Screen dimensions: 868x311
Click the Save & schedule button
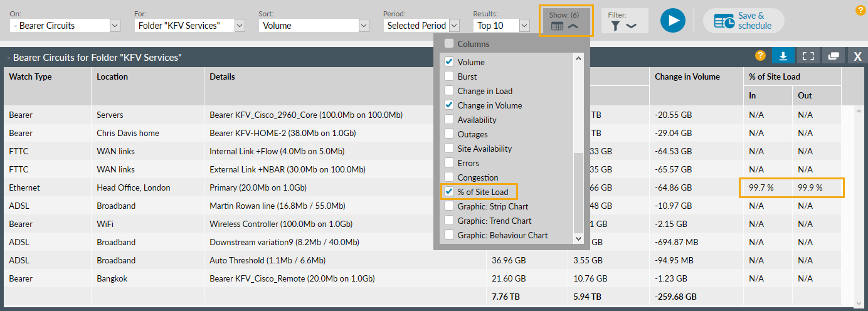(744, 21)
